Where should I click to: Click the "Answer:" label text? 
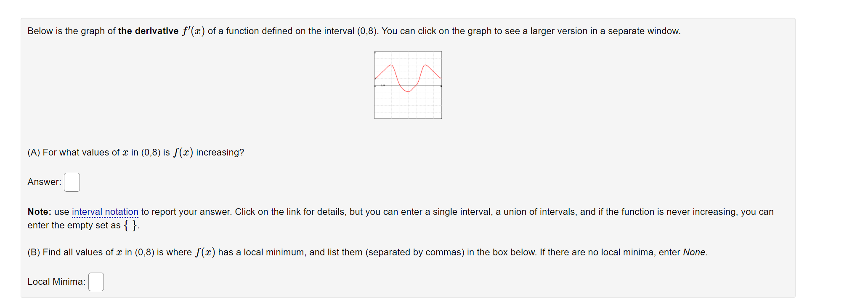44,182
